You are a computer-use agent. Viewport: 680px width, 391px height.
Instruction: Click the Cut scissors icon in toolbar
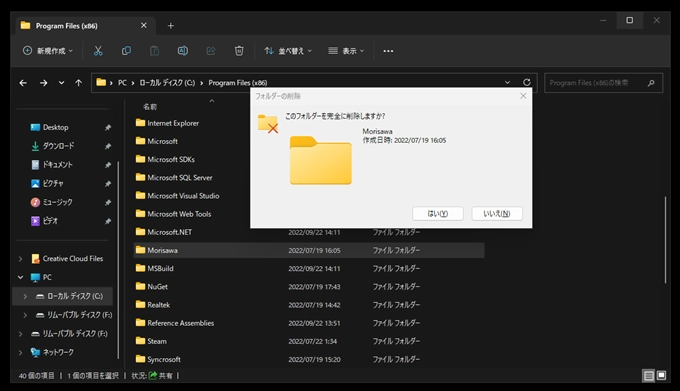[98, 51]
